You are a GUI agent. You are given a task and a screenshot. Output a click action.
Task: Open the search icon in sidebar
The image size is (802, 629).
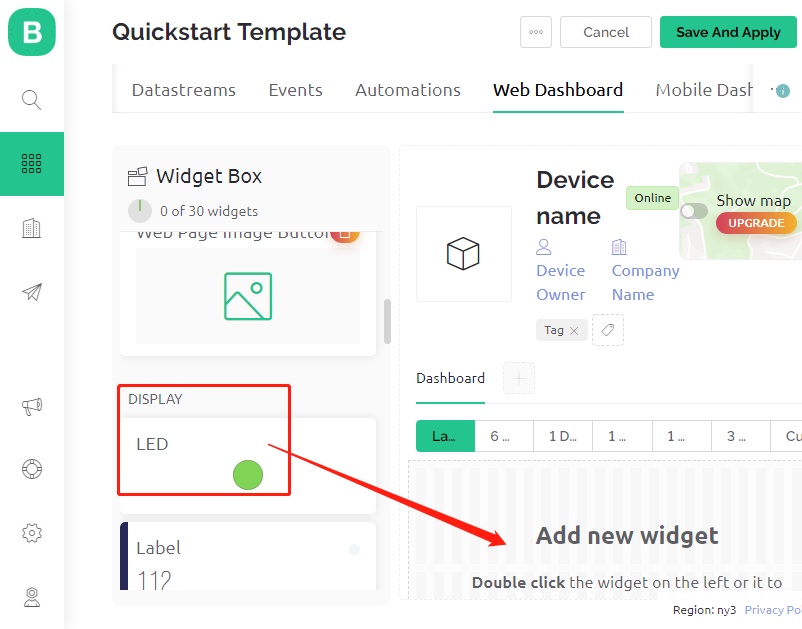pos(32,100)
